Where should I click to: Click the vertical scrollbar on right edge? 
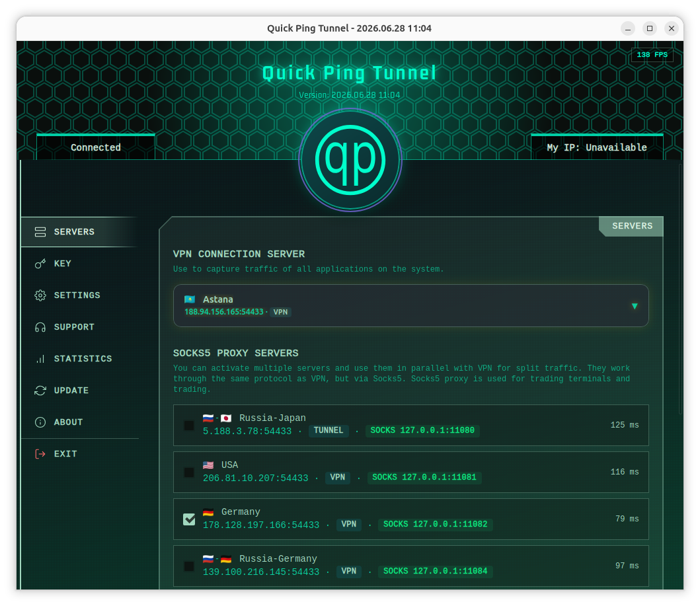point(680,289)
